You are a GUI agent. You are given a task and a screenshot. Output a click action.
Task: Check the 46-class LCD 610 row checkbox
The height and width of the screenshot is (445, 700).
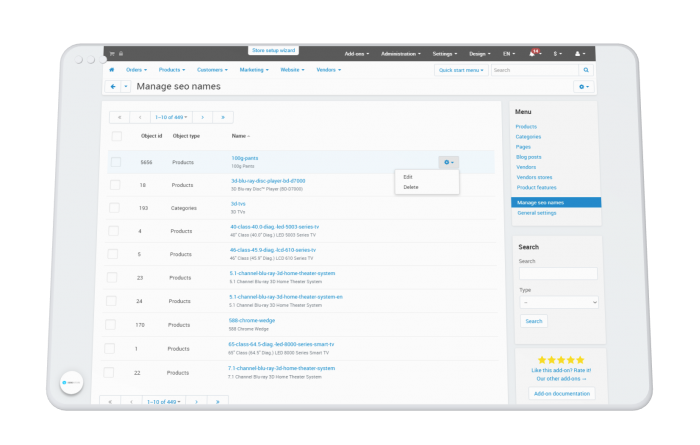[112, 254]
